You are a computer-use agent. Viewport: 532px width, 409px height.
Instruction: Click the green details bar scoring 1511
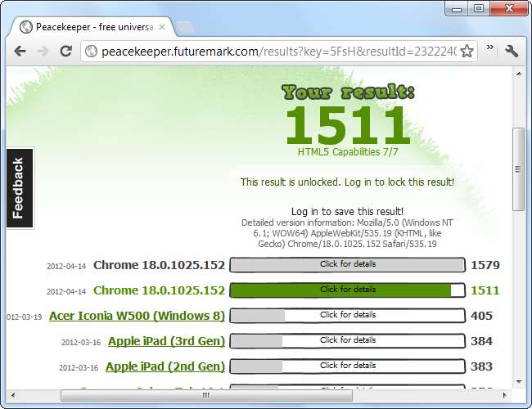click(x=347, y=290)
